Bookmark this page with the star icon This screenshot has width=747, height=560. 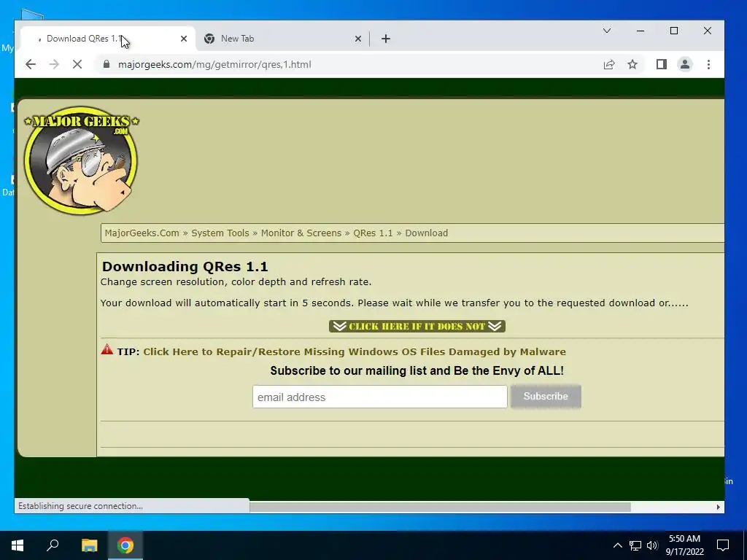pyautogui.click(x=632, y=64)
